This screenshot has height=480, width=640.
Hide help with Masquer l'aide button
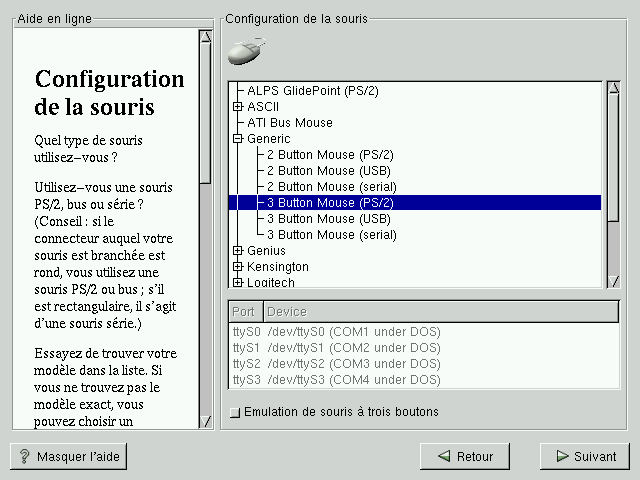coord(69,456)
